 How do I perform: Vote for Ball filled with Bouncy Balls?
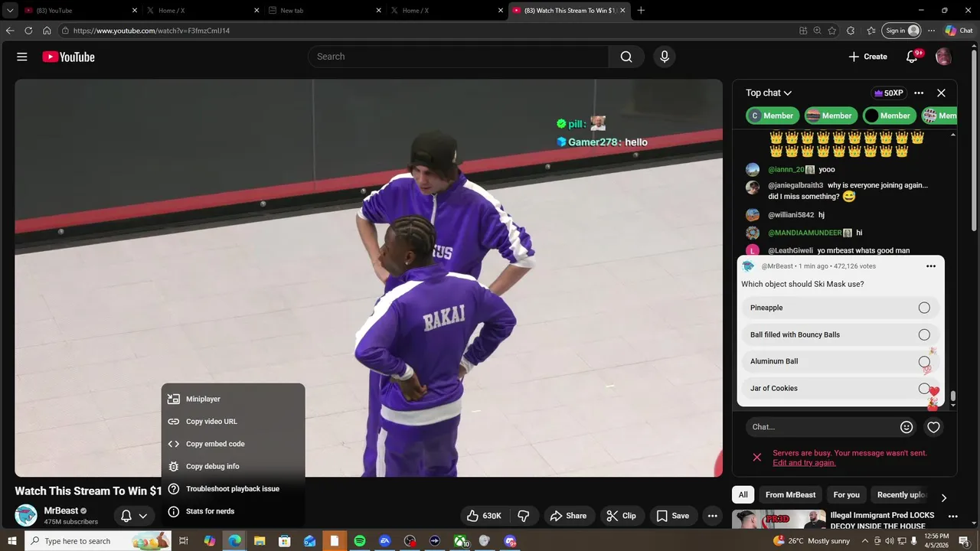840,334
